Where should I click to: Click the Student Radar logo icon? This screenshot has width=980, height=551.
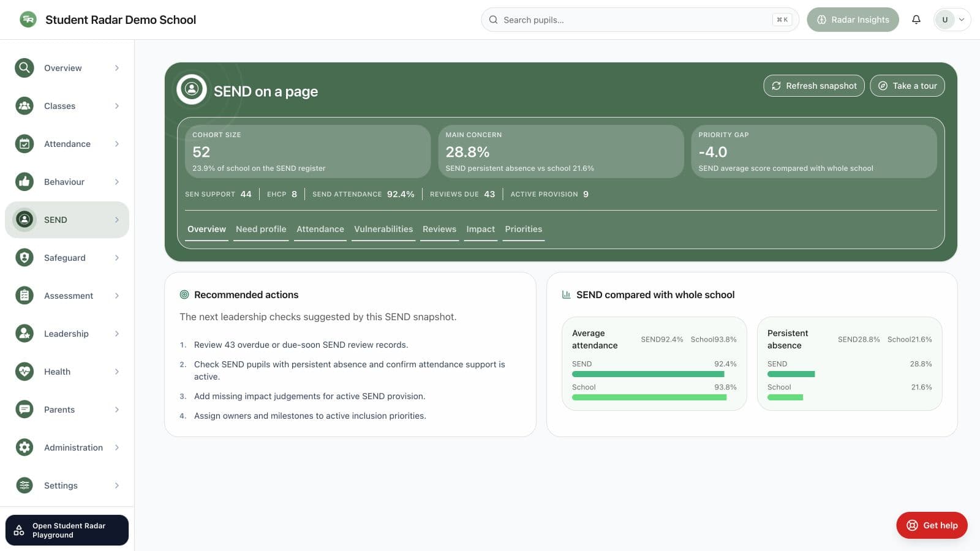(28, 20)
